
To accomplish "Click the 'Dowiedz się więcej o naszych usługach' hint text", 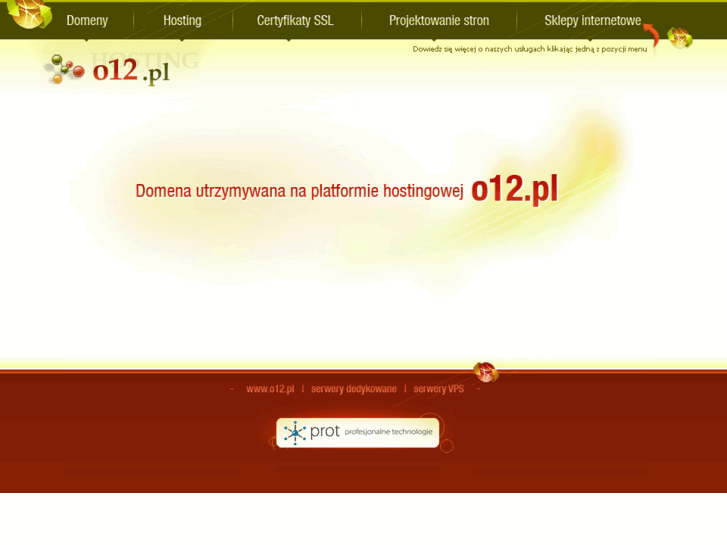I will [x=530, y=49].
